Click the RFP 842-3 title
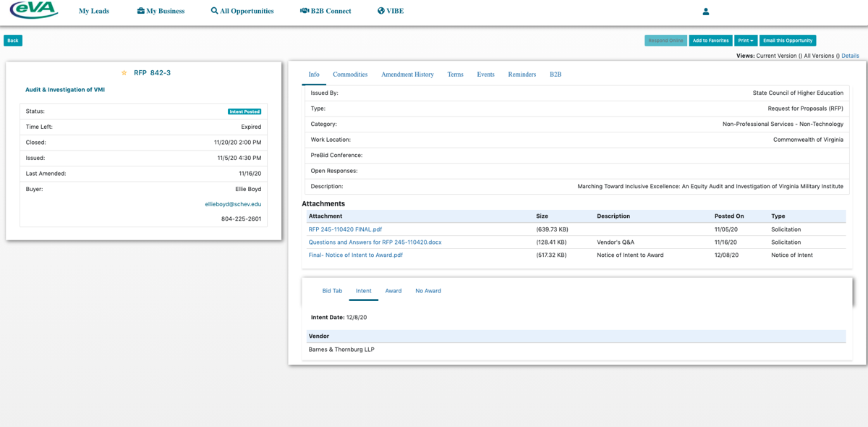Screen dimensions: 868x427 pos(152,73)
